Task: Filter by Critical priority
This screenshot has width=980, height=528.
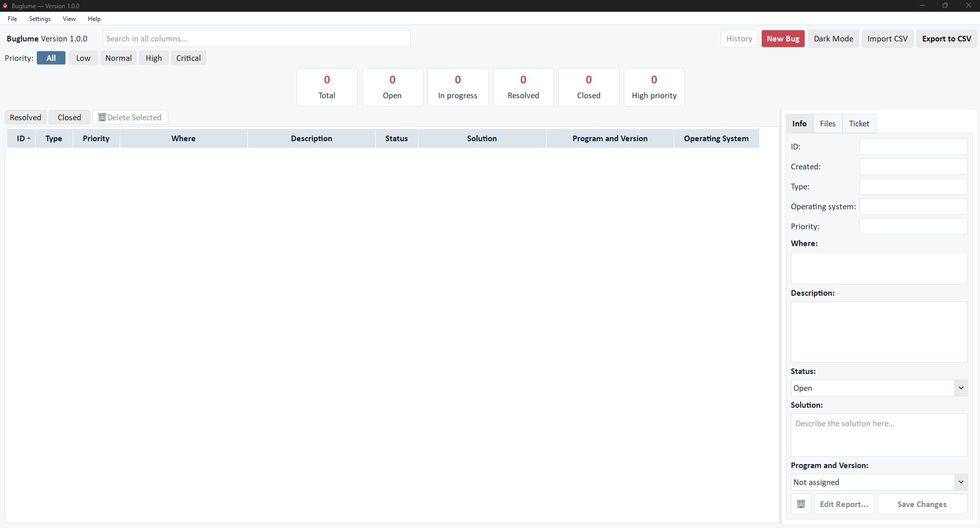Action: [x=189, y=58]
